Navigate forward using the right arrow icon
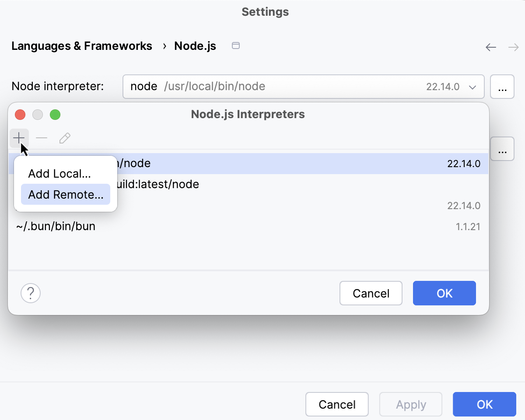Viewport: 525px width, 420px height. pos(513,47)
